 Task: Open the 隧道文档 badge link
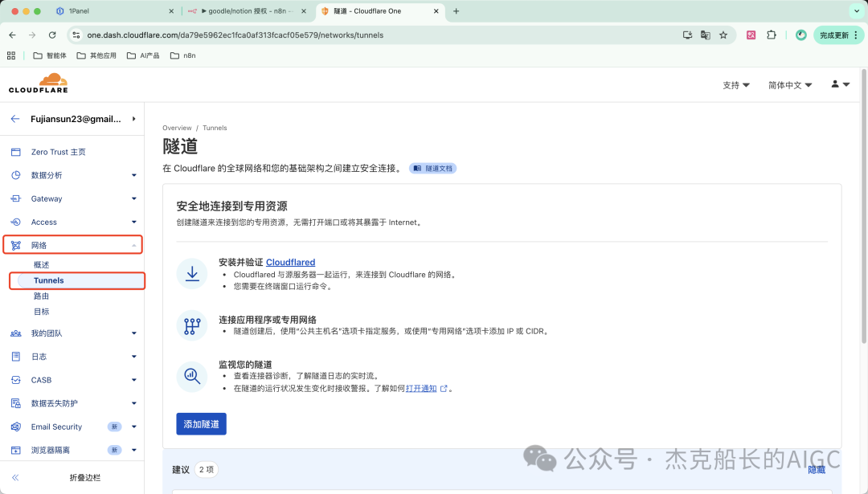(x=433, y=168)
